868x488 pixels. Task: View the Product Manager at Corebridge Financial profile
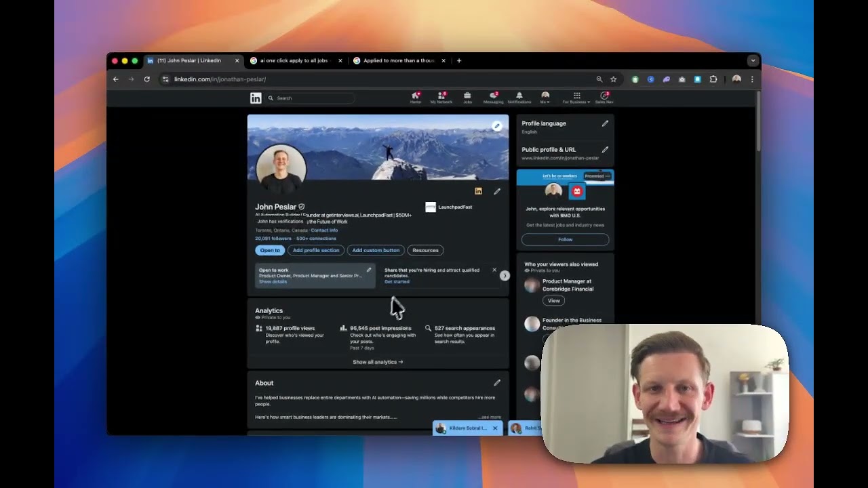553,300
